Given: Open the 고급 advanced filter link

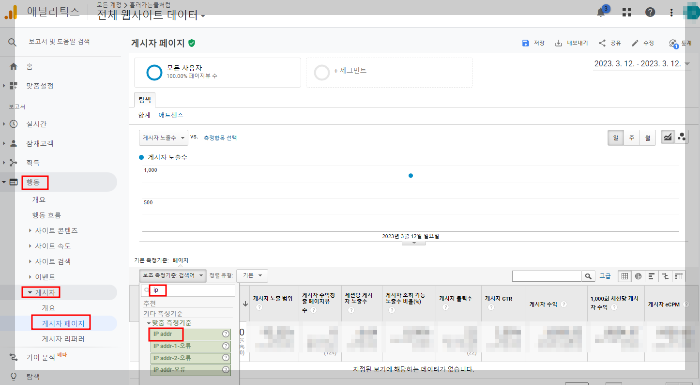Looking at the screenshot, I should [x=605, y=276].
